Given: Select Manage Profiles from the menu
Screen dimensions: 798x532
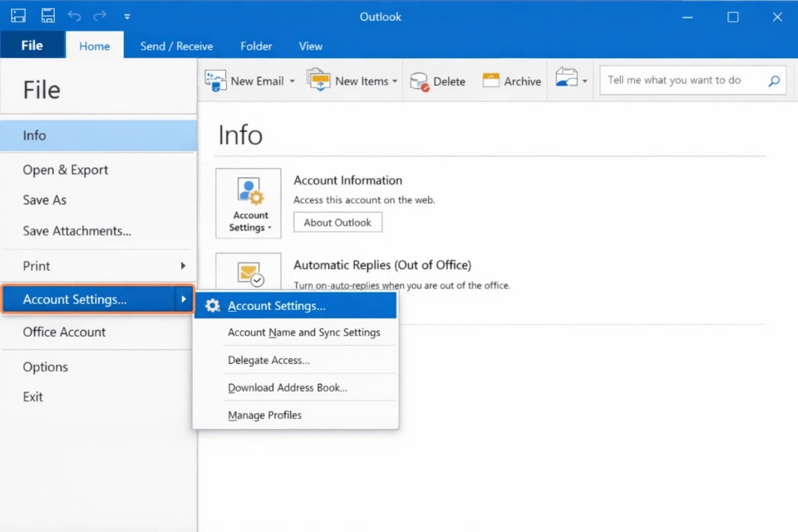Looking at the screenshot, I should (264, 415).
